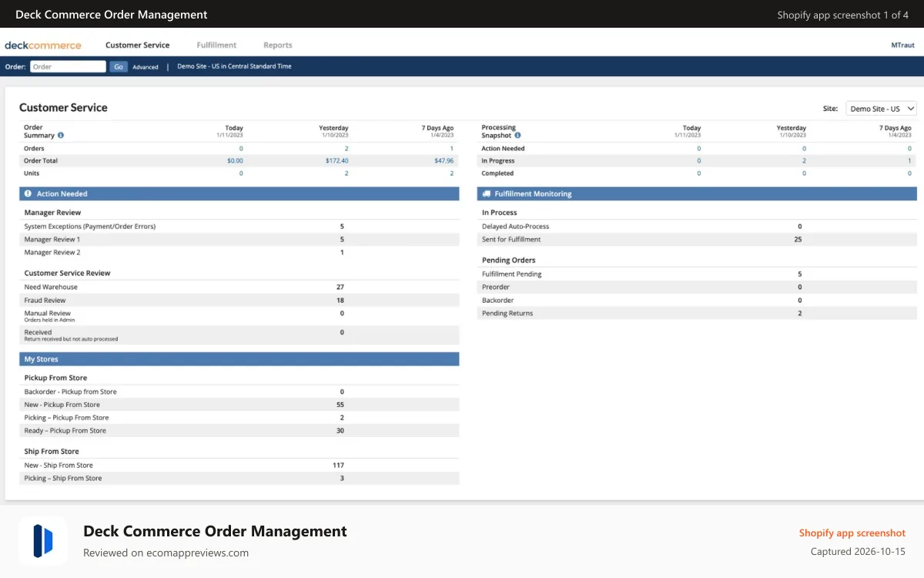Click the Go button
Viewport: 924px width, 578px height.
pyautogui.click(x=119, y=67)
